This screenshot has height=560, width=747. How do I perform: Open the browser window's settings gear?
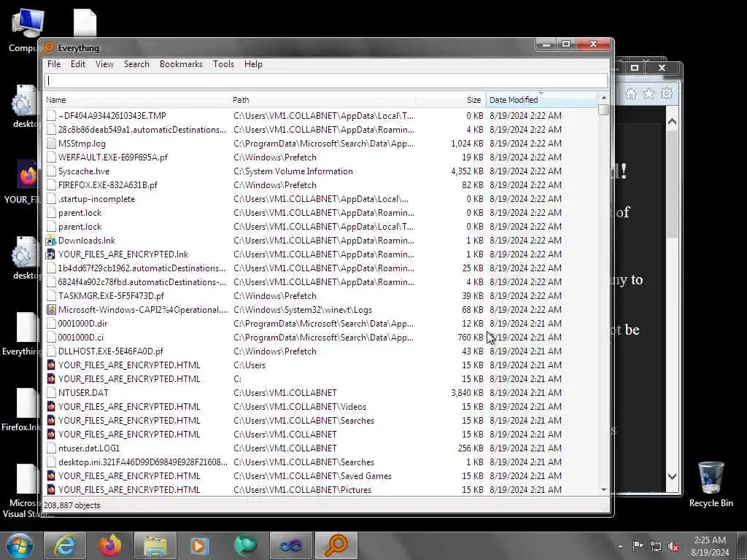[667, 94]
